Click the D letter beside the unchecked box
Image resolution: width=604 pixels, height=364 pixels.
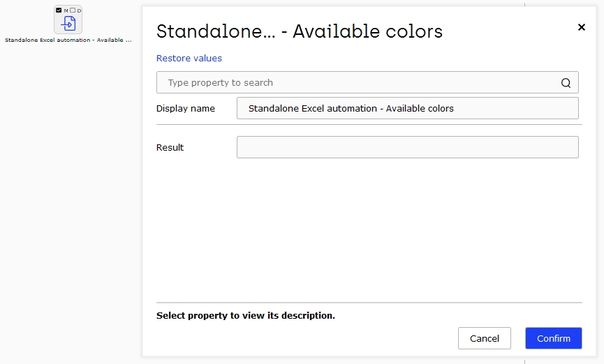[x=79, y=10]
